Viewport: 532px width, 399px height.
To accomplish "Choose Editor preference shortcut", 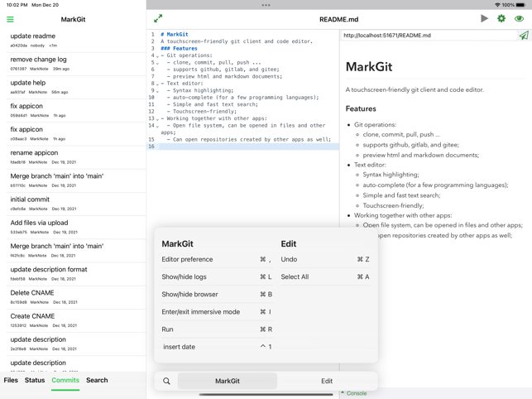I will [217, 259].
